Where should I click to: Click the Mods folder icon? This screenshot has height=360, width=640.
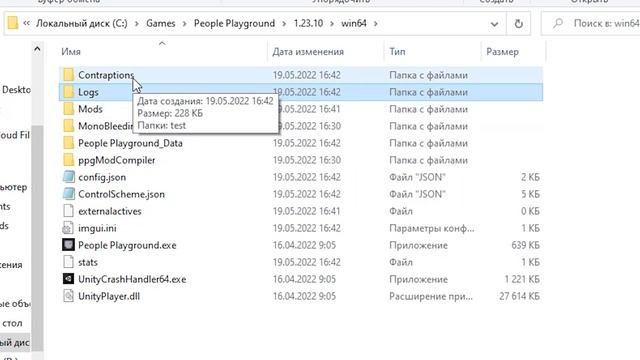(x=69, y=109)
